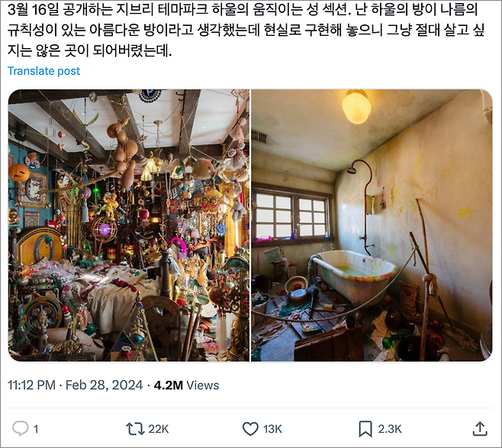Bookmark the post with bookmark icon
The image size is (502, 448).
[x=365, y=429]
